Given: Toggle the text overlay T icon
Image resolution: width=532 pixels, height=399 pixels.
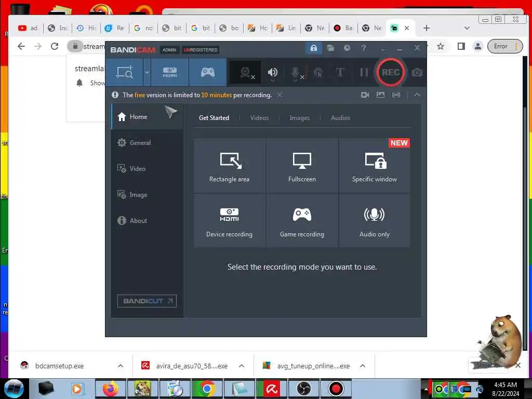Looking at the screenshot, I should [340, 72].
